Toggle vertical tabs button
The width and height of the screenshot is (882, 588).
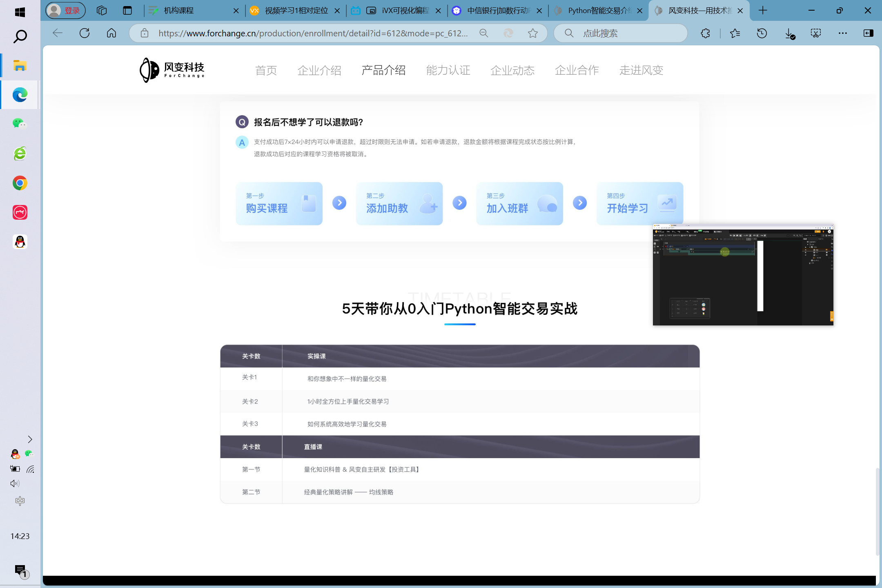127,11
